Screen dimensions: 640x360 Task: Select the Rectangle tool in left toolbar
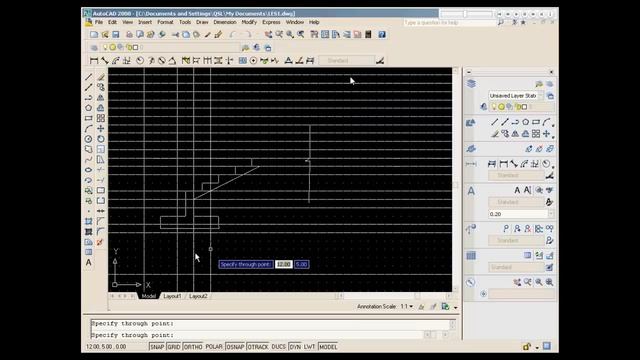[x=89, y=118]
